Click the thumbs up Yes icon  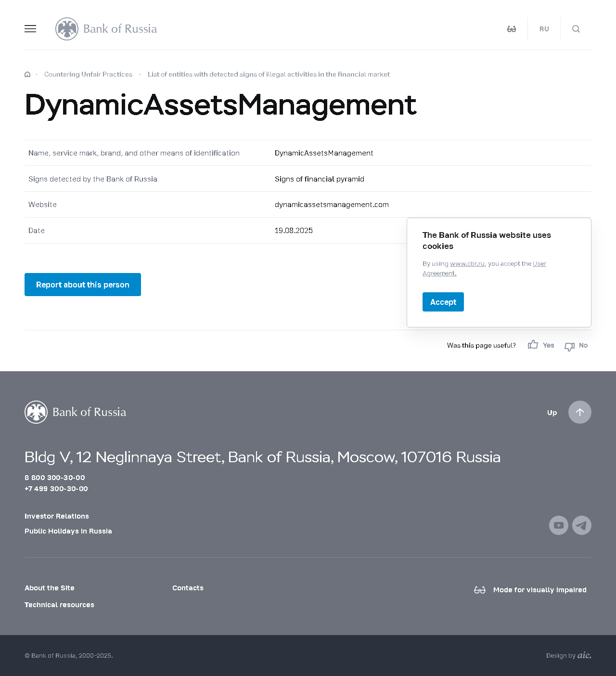[533, 345]
